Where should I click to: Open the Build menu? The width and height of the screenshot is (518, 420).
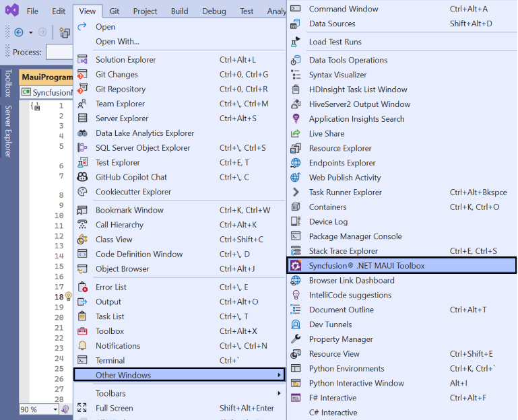(x=179, y=11)
